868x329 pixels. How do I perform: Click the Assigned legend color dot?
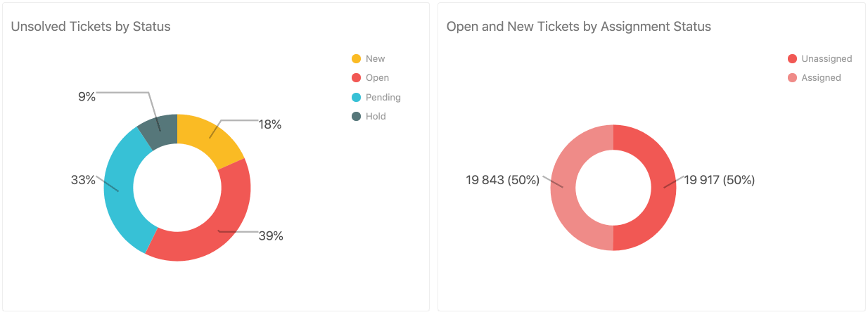tap(792, 78)
